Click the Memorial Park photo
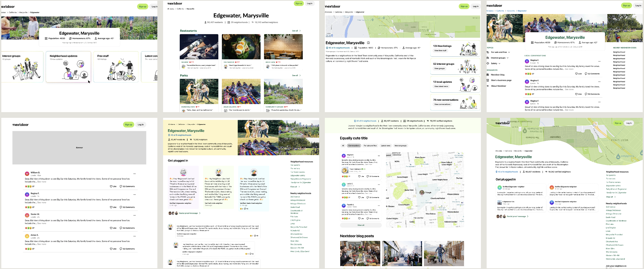644x269 pixels. click(199, 92)
